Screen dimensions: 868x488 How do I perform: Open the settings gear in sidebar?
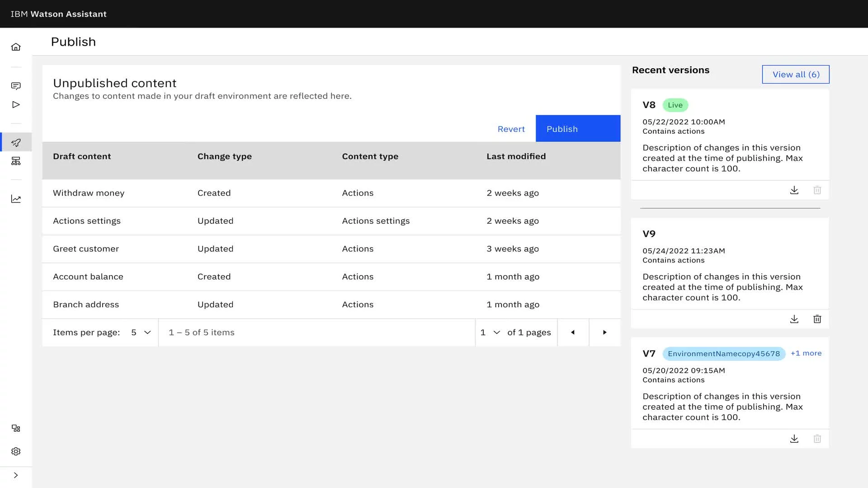[x=16, y=451]
